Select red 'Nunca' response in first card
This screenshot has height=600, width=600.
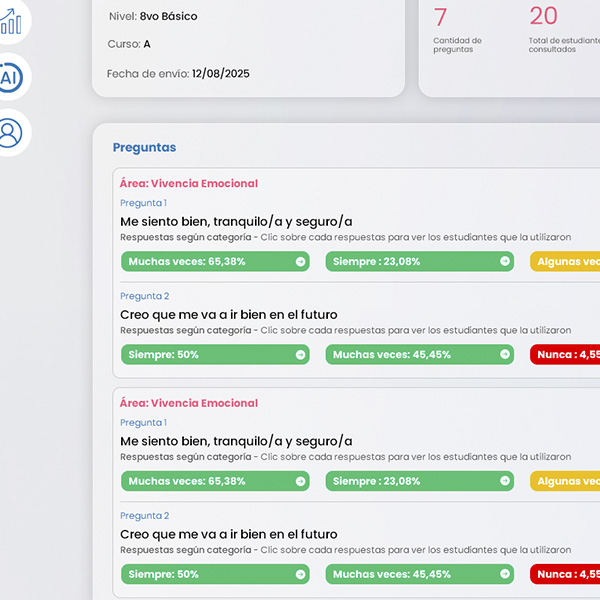(565, 355)
